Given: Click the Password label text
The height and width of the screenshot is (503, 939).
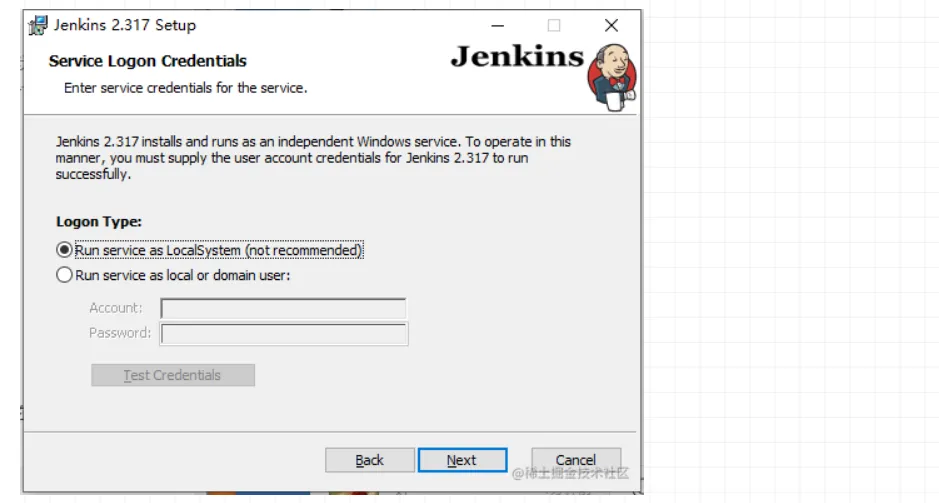Looking at the screenshot, I should [120, 333].
